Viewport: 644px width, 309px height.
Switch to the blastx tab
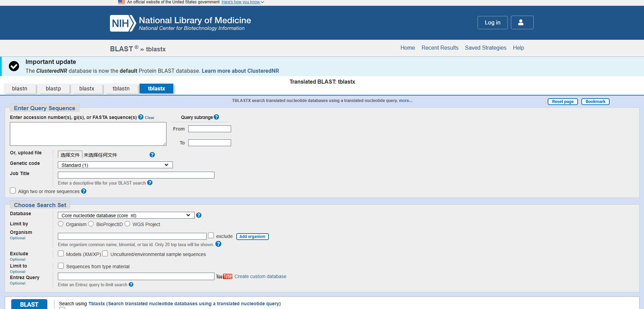point(87,89)
